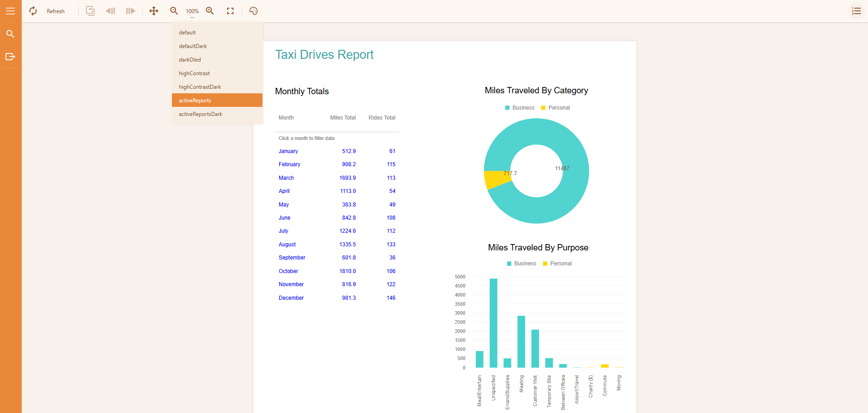Filter data by July
This screenshot has height=413, width=868.
click(x=283, y=231)
